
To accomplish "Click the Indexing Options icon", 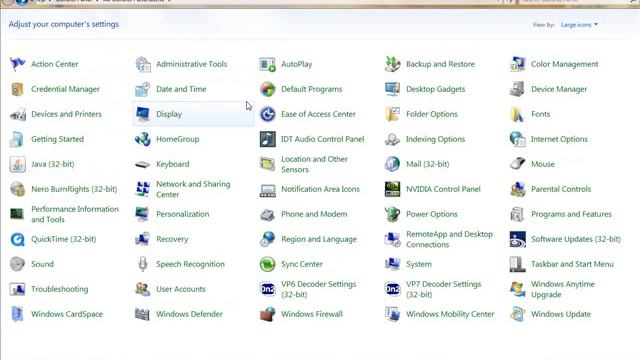I will tap(392, 139).
